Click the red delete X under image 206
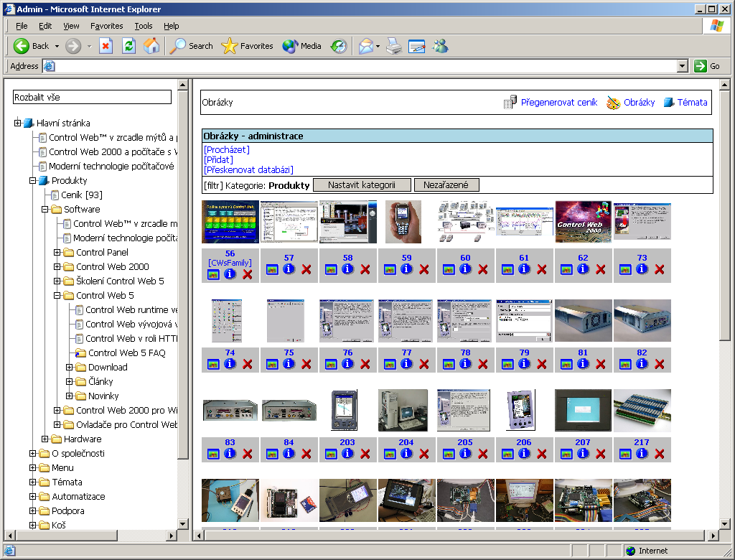This screenshot has height=560, width=735. point(542,454)
